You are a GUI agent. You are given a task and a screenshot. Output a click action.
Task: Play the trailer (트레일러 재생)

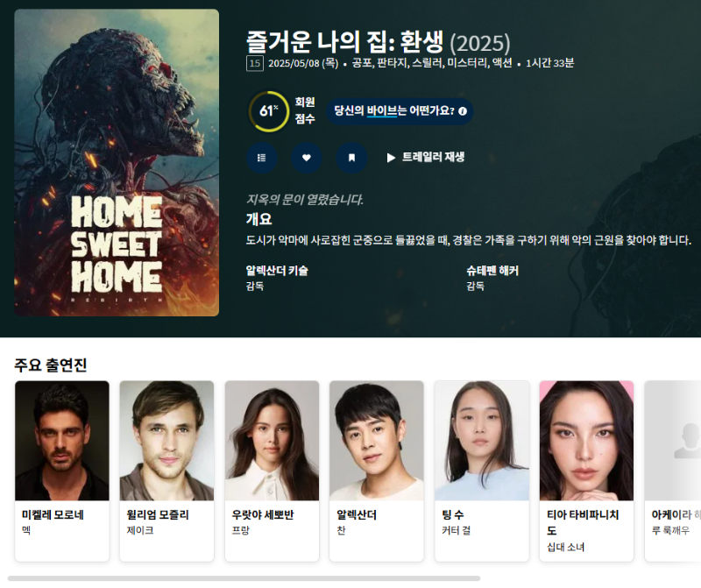426,158
